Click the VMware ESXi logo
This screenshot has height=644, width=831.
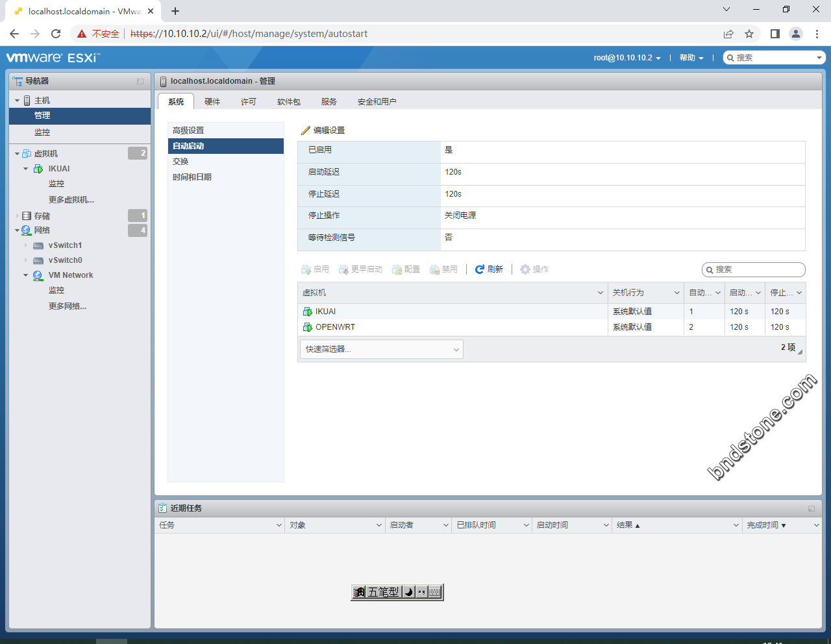pyautogui.click(x=53, y=58)
